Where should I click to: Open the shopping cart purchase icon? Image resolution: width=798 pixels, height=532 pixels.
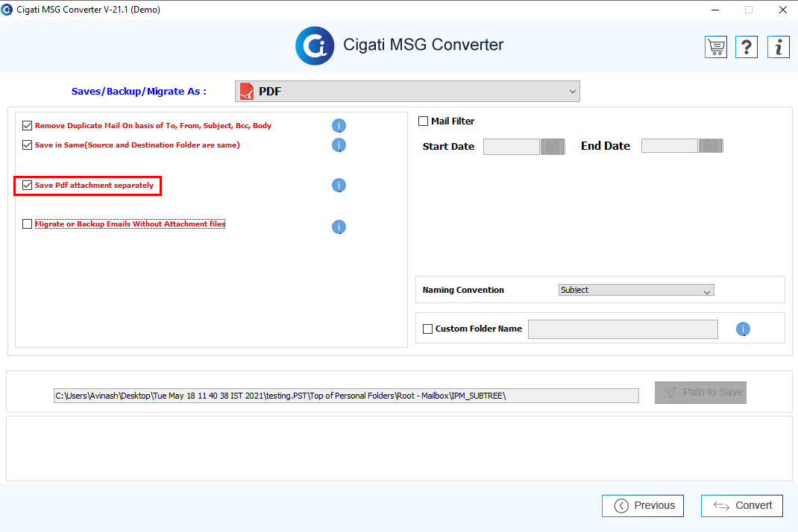[715, 47]
